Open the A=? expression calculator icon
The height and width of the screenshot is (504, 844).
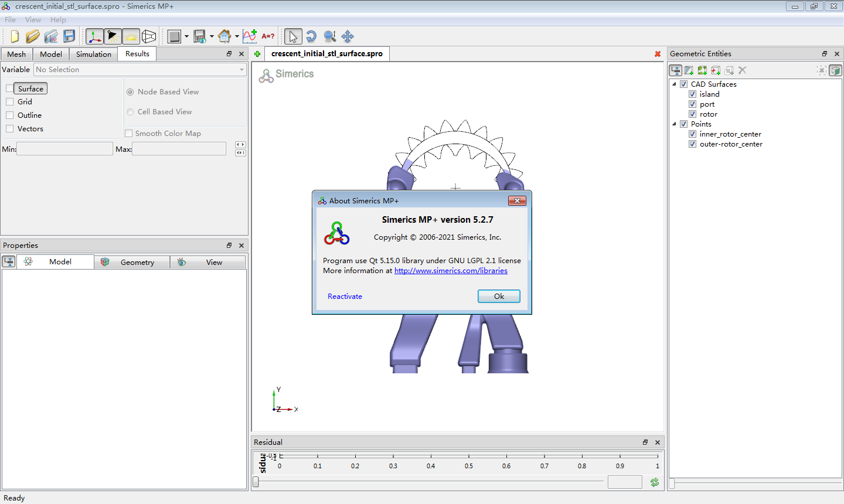(x=268, y=36)
